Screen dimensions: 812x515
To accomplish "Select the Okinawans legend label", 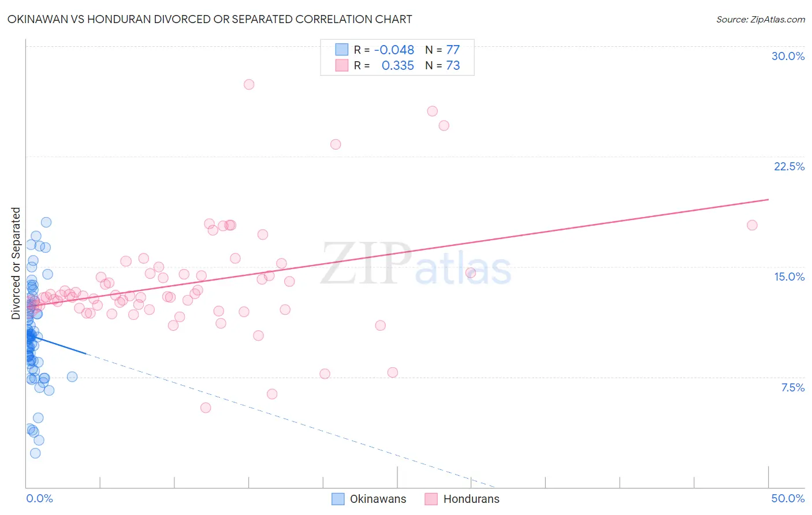I will 378,499.
